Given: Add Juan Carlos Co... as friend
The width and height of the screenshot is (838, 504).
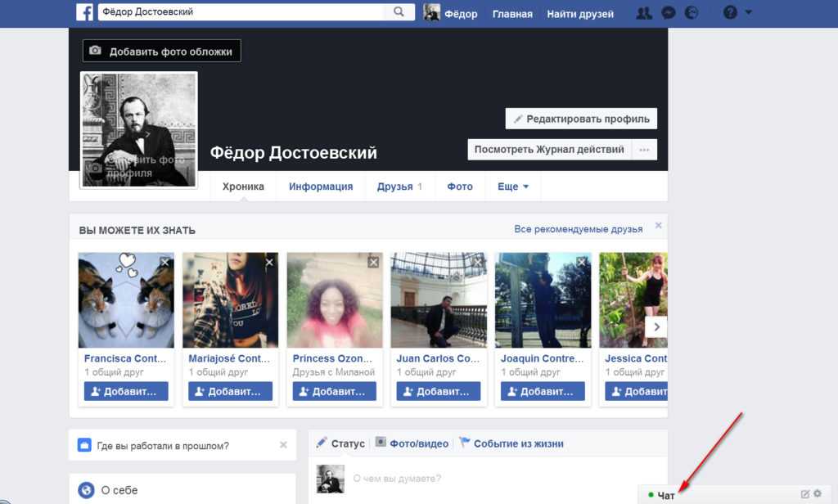Looking at the screenshot, I should coord(439,391).
